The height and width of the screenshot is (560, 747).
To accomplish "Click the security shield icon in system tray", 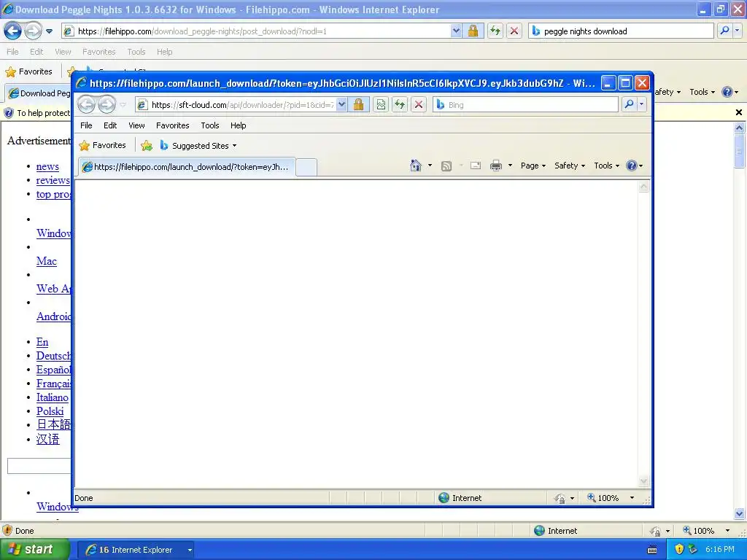I will coord(679,549).
